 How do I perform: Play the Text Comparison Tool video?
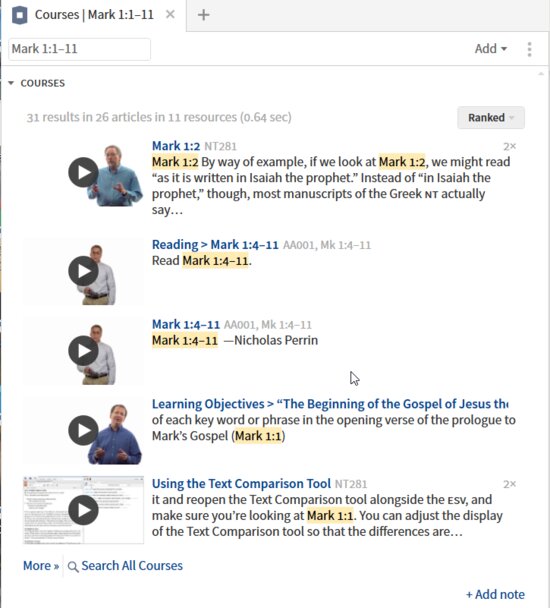click(x=83, y=510)
